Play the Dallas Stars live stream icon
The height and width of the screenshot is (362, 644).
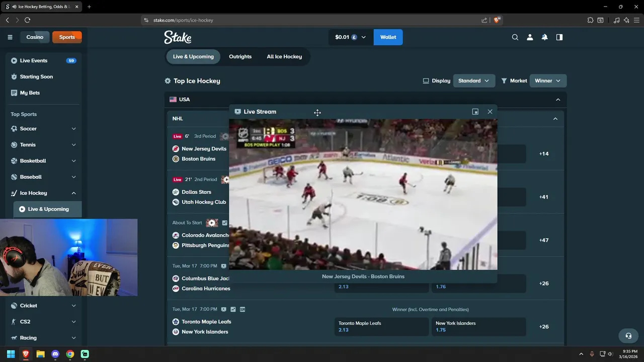click(226, 179)
